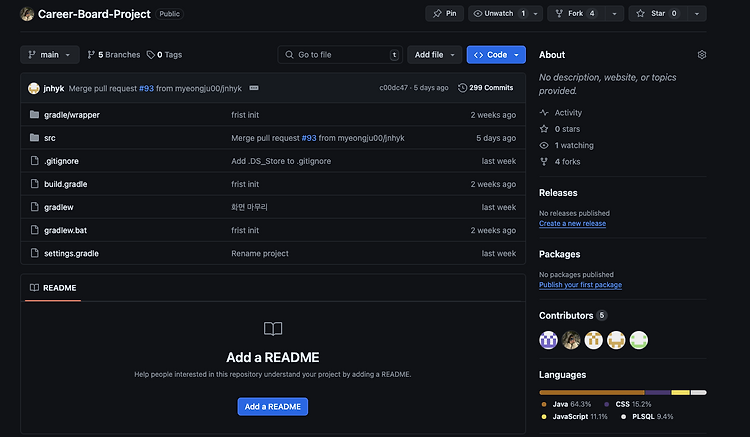Click the Contributors heading
The height and width of the screenshot is (437, 750).
pyautogui.click(x=566, y=316)
